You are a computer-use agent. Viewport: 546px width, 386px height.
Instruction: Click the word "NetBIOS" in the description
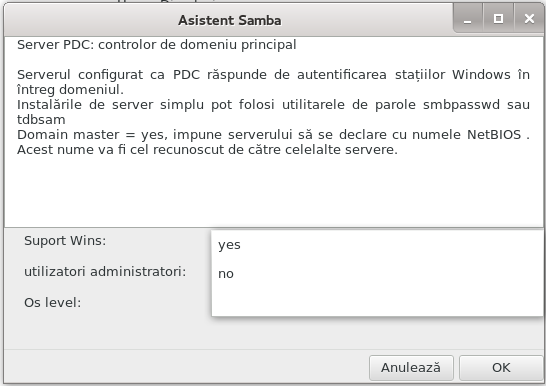pyautogui.click(x=494, y=134)
